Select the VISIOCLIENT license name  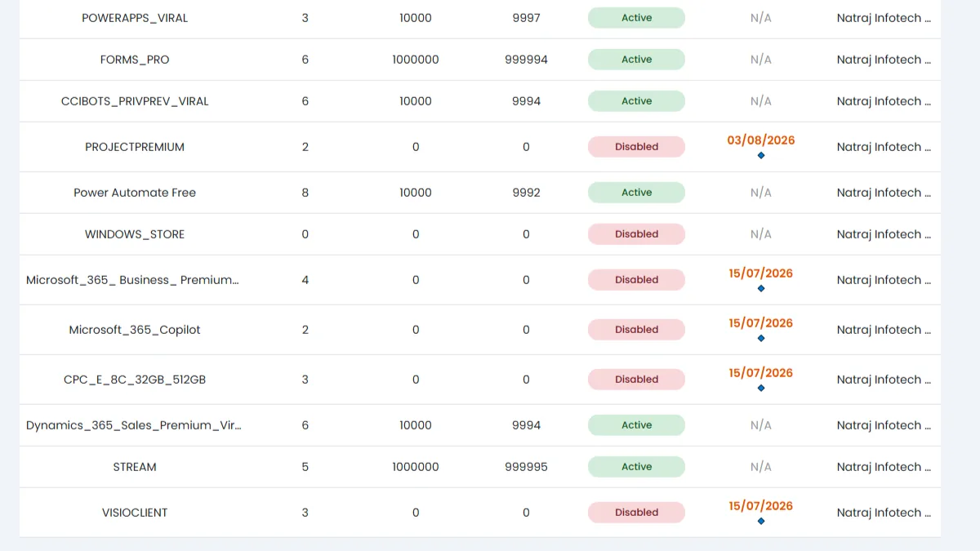point(135,513)
